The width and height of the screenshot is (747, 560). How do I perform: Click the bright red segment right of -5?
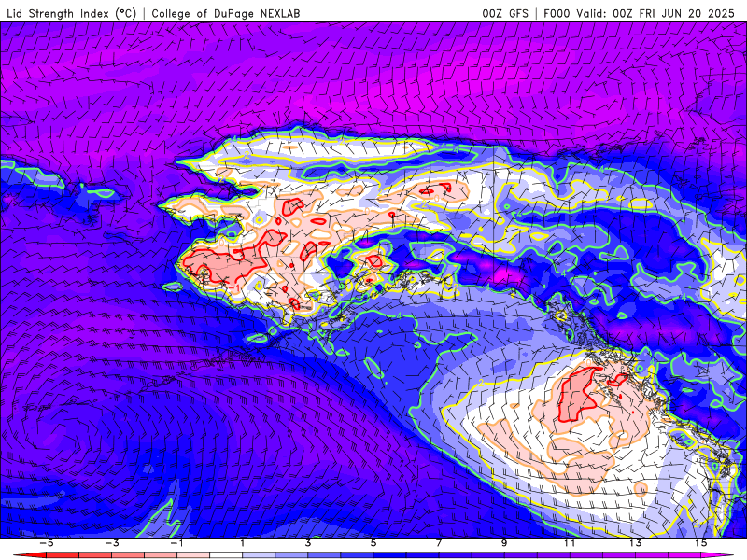[63, 555]
